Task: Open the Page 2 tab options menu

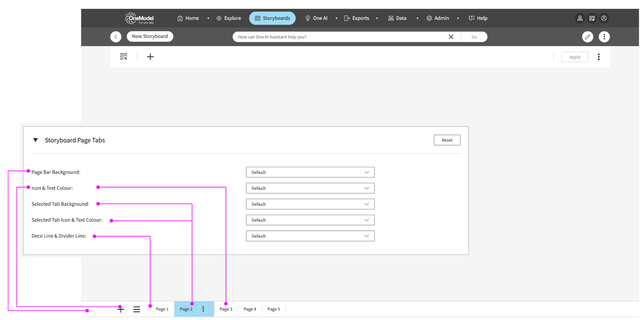Action: (x=203, y=309)
